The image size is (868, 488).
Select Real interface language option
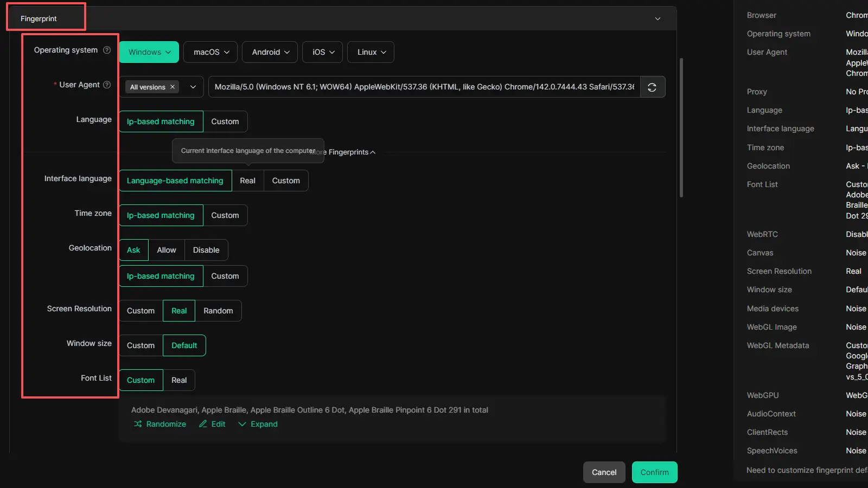click(247, 181)
